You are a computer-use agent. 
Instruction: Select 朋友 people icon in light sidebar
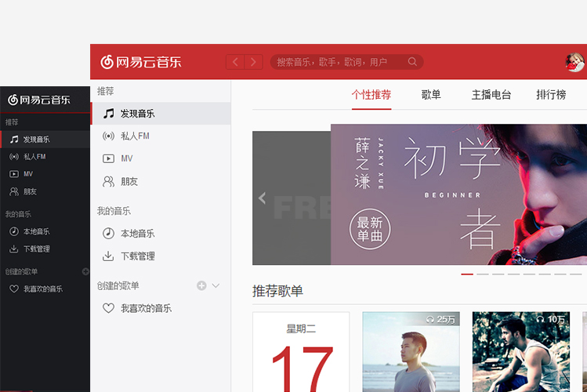pyautogui.click(x=109, y=182)
